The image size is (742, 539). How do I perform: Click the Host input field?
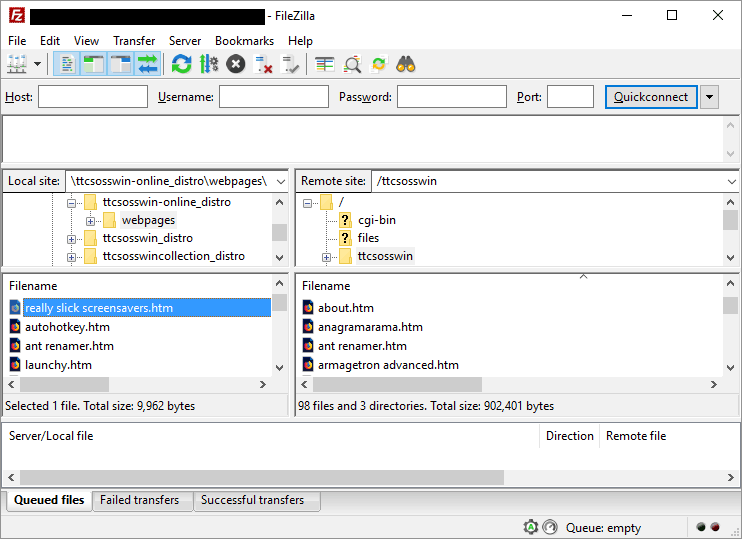pos(92,97)
